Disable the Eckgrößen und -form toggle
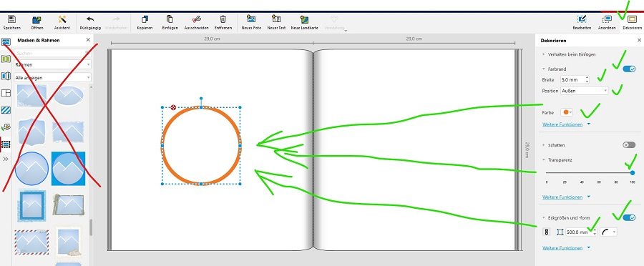The width and height of the screenshot is (644, 266). (x=629, y=217)
